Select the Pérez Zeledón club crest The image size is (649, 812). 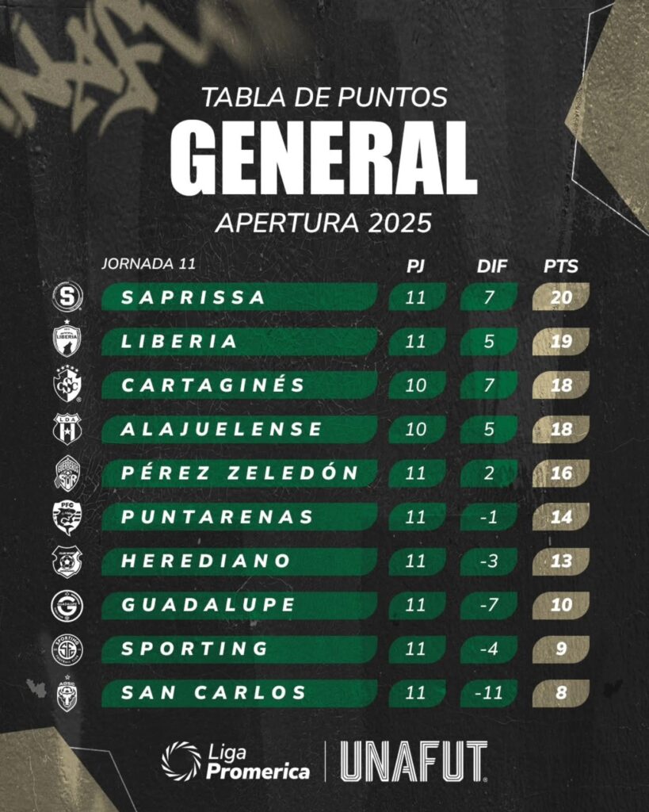pos(67,473)
